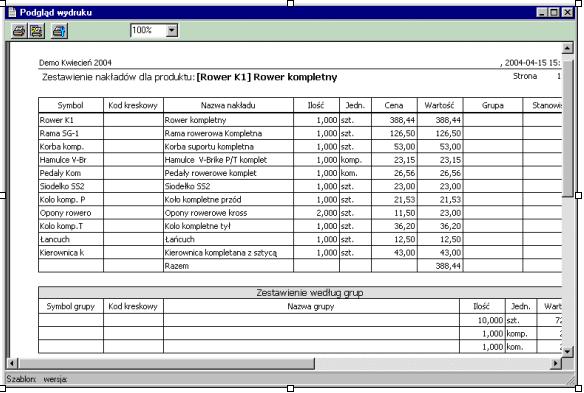The height and width of the screenshot is (393, 584).
Task: Close the Podgląd wydruku window
Action: [x=567, y=12]
